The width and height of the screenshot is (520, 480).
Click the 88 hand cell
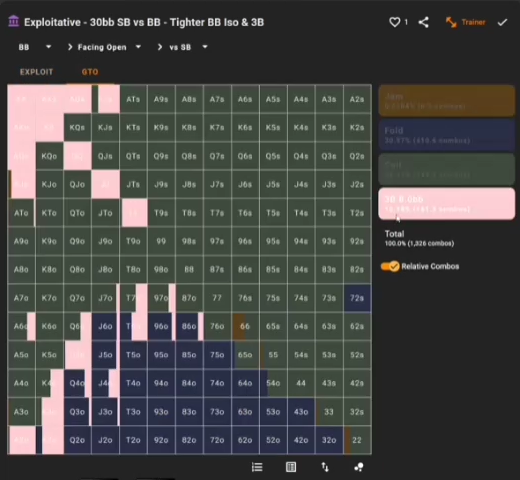(x=189, y=270)
